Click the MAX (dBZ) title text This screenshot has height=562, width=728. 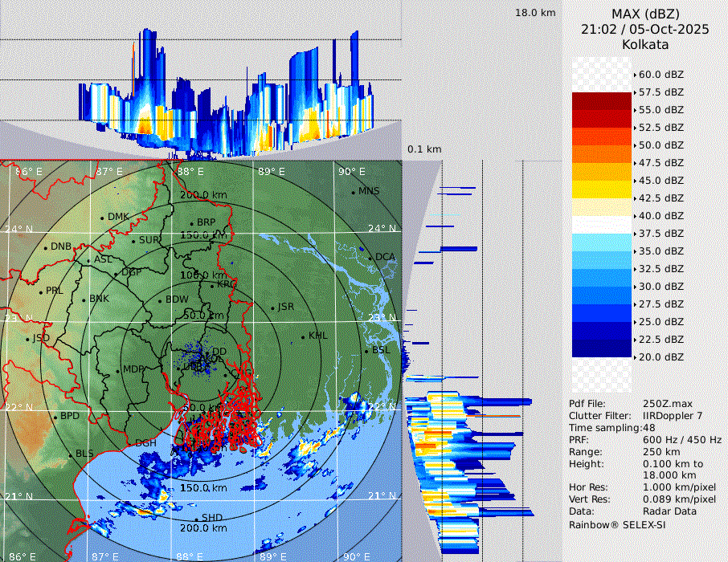[645, 14]
